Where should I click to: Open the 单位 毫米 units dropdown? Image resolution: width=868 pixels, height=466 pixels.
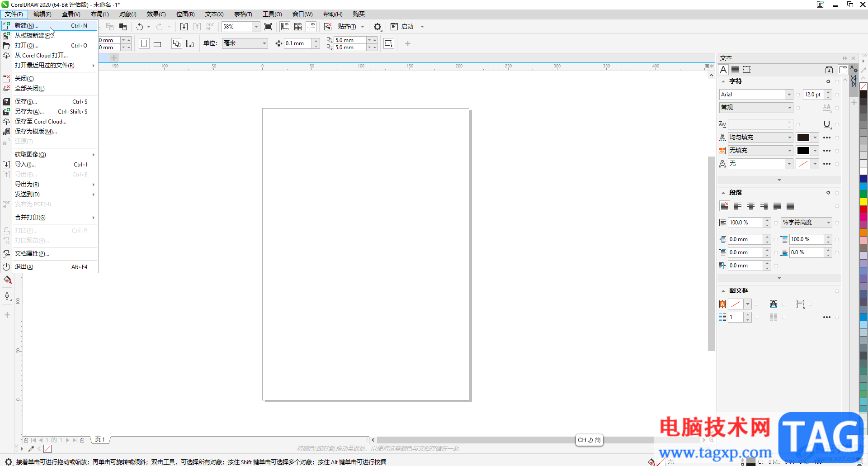pyautogui.click(x=264, y=43)
